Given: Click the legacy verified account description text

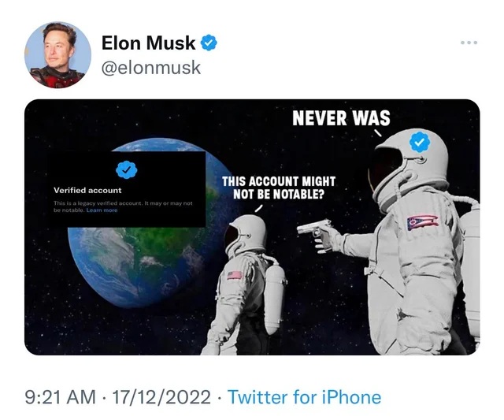Looking at the screenshot, I should [x=123, y=206].
